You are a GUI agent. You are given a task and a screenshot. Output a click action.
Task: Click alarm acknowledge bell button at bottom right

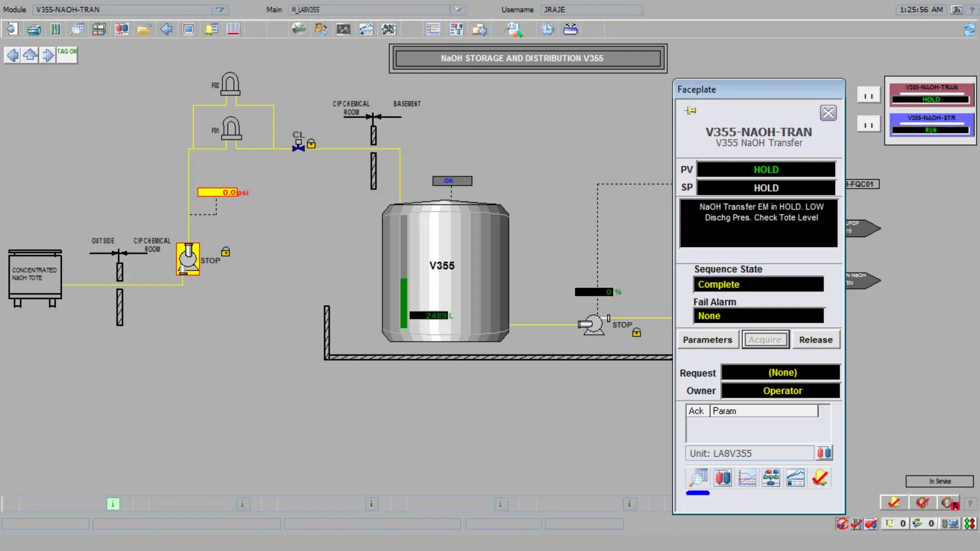(x=893, y=503)
